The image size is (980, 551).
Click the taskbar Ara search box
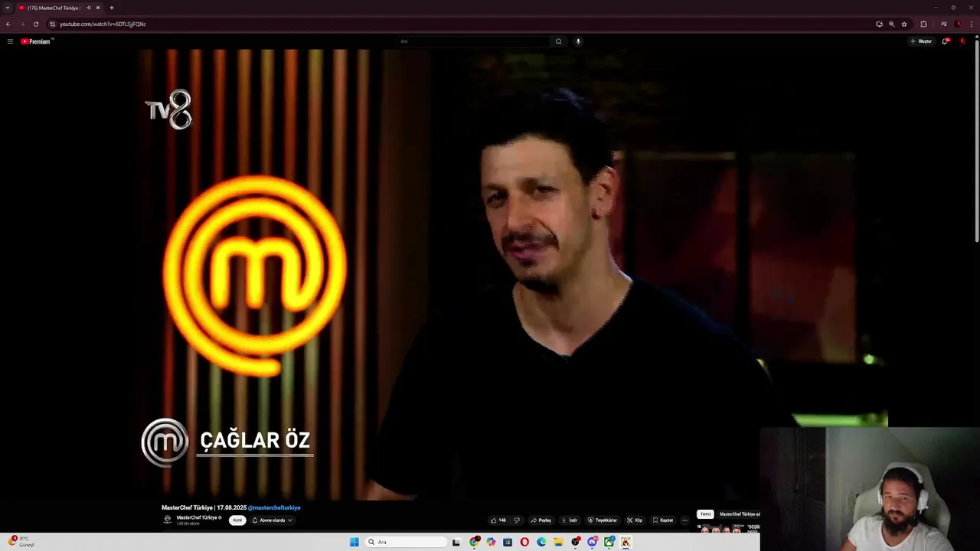[x=406, y=542]
